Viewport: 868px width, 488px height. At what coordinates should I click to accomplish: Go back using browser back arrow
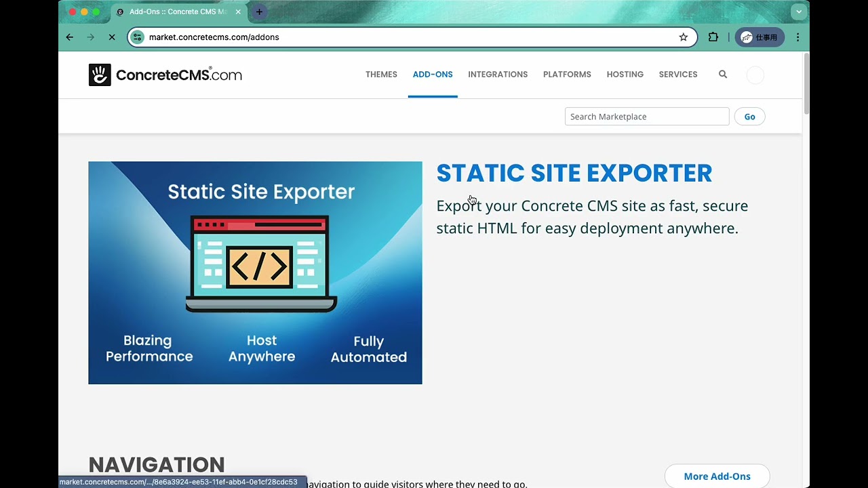tap(69, 37)
